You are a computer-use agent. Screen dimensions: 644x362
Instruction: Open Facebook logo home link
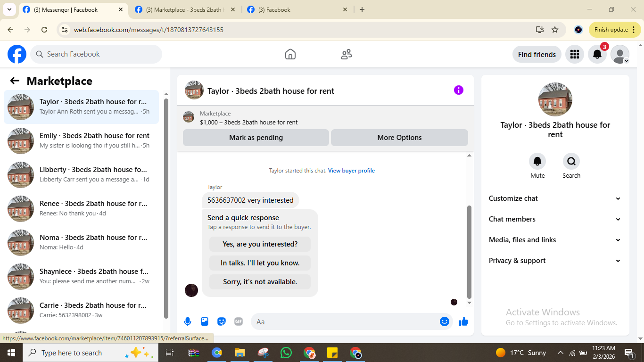click(17, 54)
